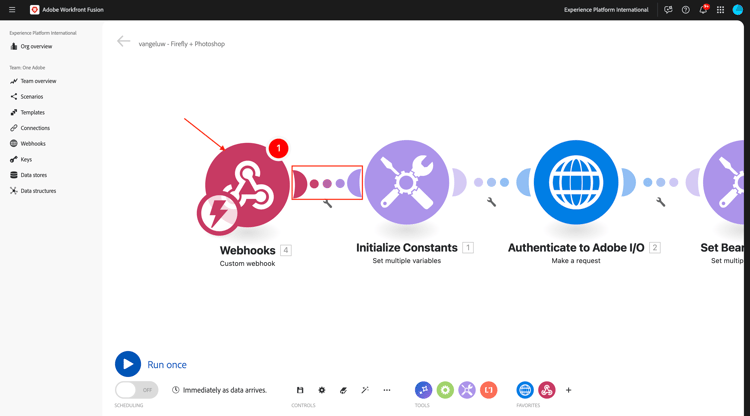Select the Webhooks custom webhook module
750x416 pixels.
247,185
